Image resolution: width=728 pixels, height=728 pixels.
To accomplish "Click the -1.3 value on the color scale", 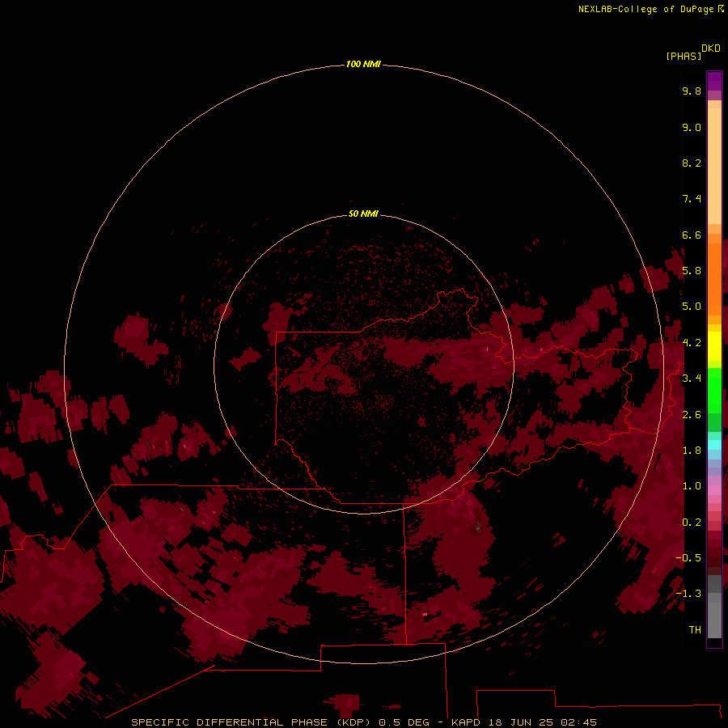I will [688, 594].
